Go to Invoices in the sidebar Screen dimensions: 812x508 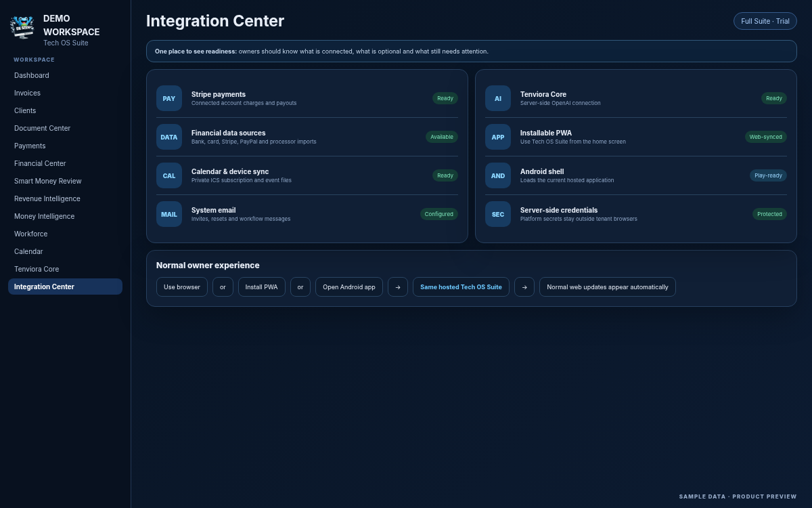pyautogui.click(x=65, y=93)
